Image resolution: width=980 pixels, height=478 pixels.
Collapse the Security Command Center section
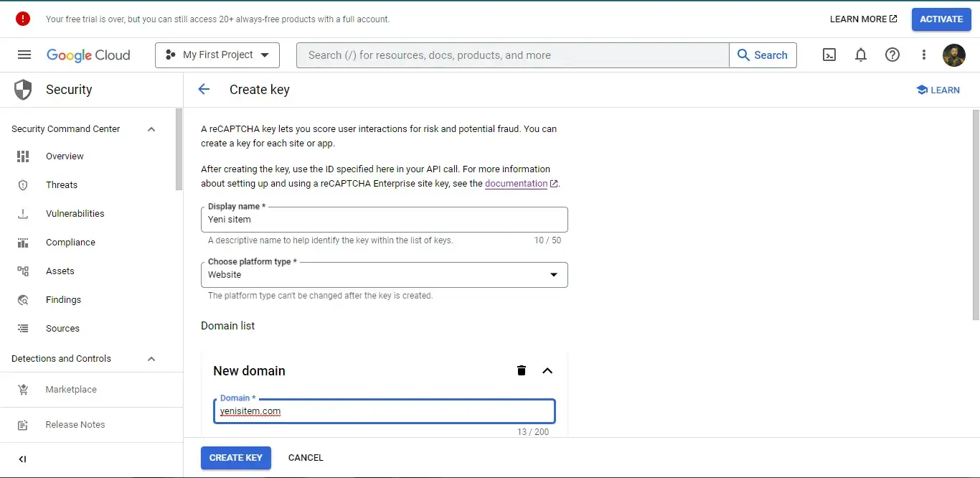[x=151, y=129]
